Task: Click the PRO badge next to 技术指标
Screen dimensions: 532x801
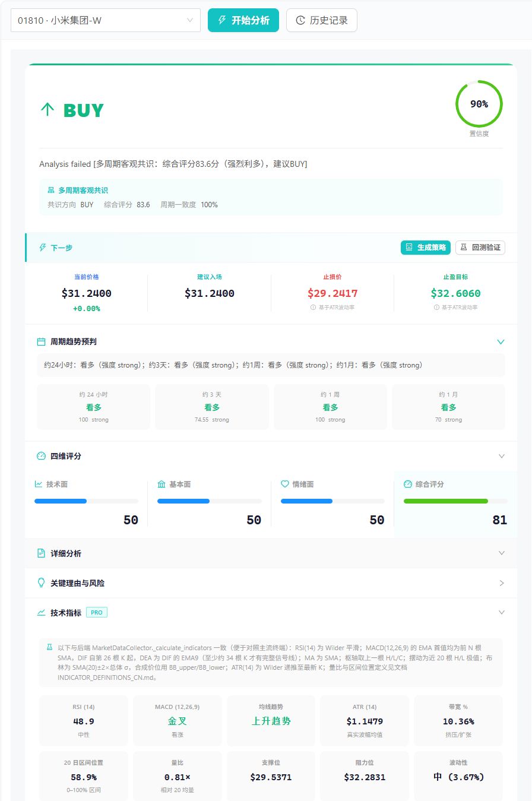Action: pos(97,612)
